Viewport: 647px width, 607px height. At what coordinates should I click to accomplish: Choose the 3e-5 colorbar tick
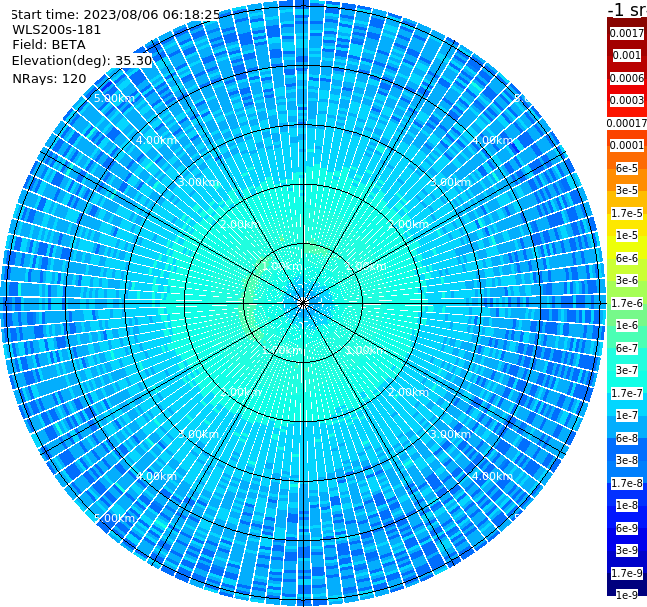click(627, 190)
